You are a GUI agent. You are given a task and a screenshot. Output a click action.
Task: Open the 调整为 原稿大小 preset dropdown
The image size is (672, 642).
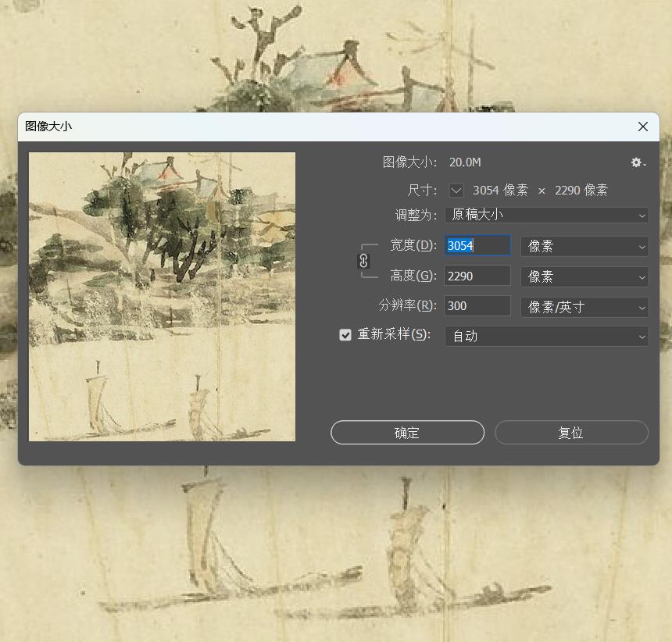(546, 215)
